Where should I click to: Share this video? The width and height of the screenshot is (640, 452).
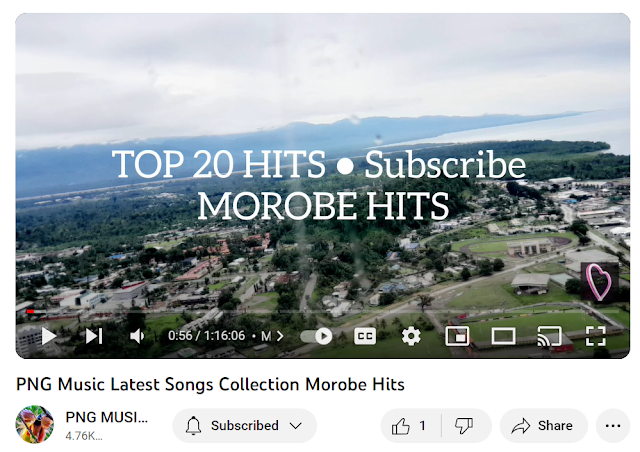click(x=544, y=426)
